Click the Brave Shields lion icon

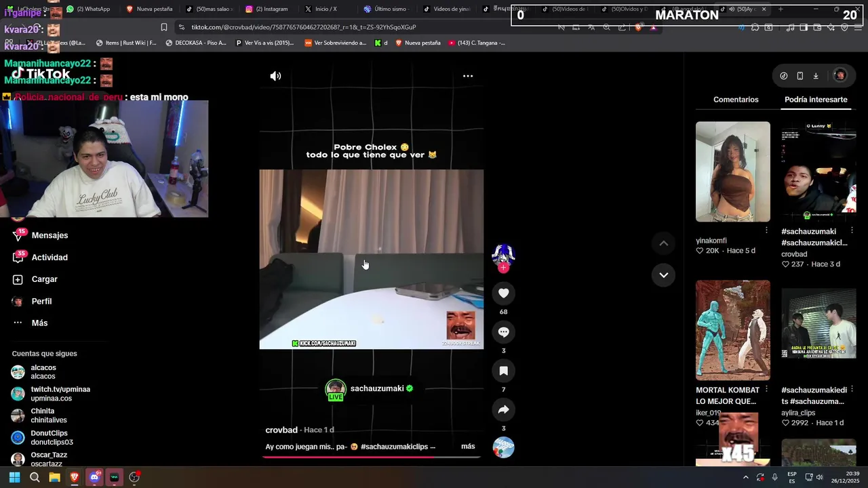[637, 27]
